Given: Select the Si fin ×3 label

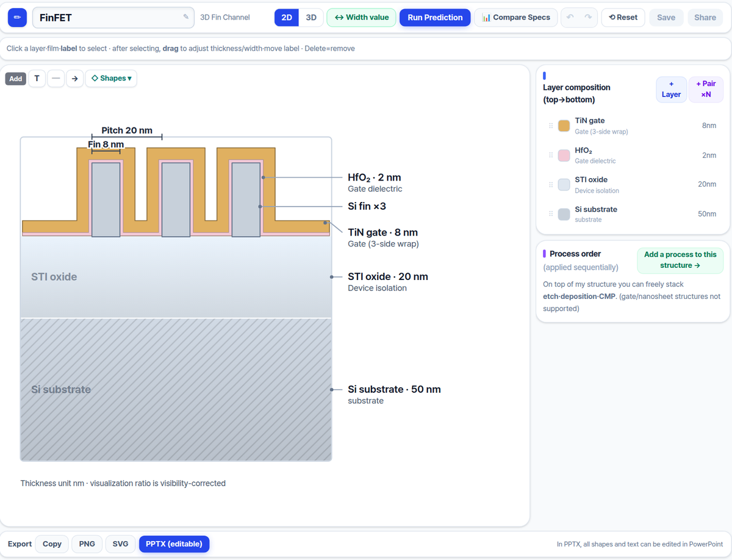Looking at the screenshot, I should tap(367, 206).
